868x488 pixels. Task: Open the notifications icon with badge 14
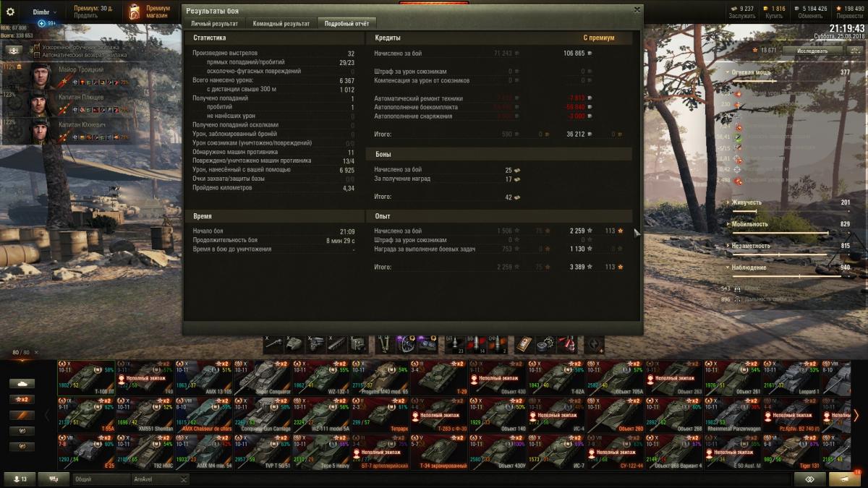(845, 479)
